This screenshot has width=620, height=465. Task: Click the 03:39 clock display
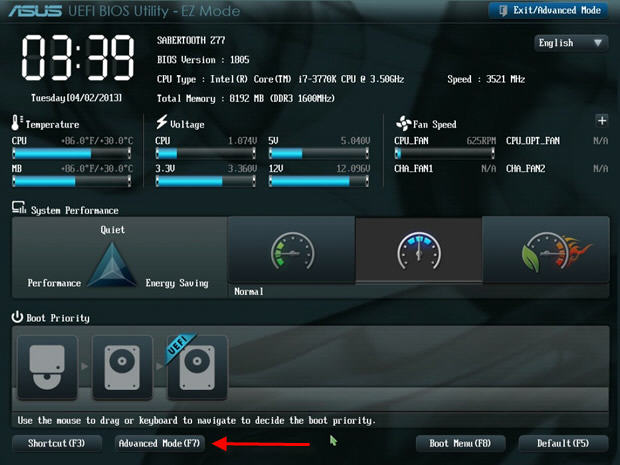click(78, 58)
